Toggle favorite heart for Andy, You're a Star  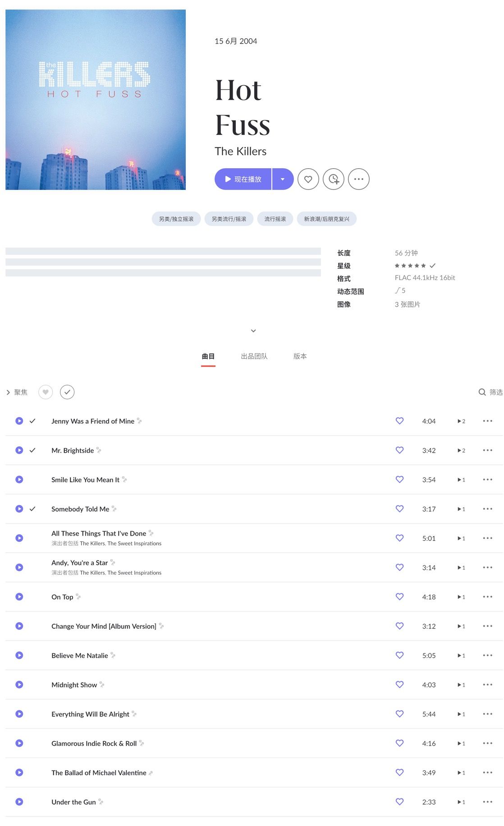click(x=399, y=567)
